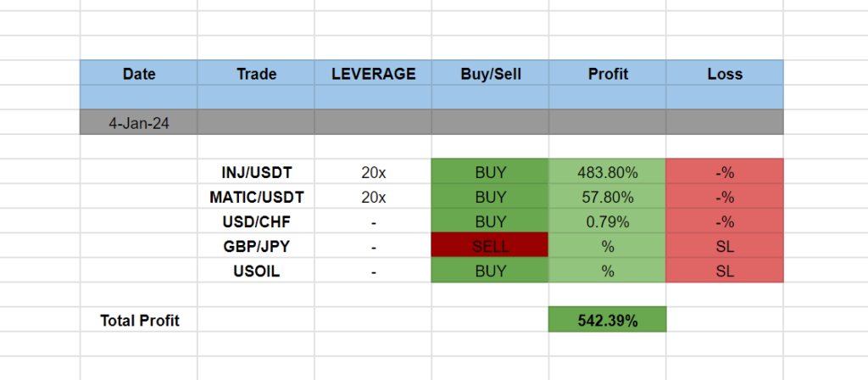868x380 pixels.
Task: Click the 542.39% total cell
Action: (607, 321)
